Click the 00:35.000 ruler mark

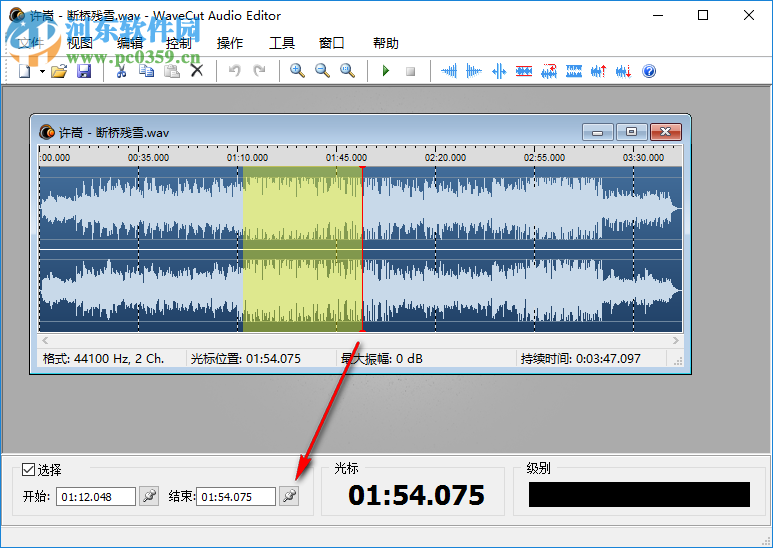coord(148,158)
